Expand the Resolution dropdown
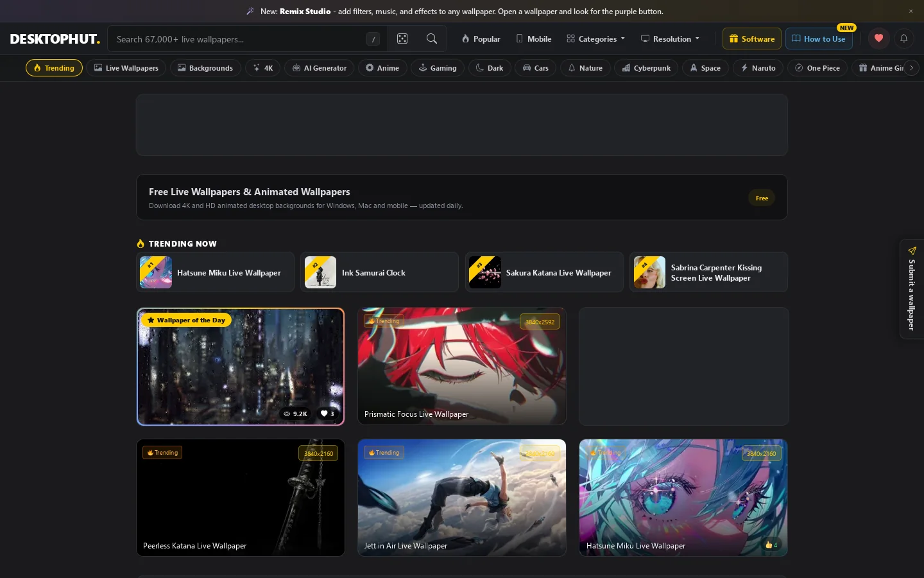Screen dimensions: 924x578 pos(671,39)
